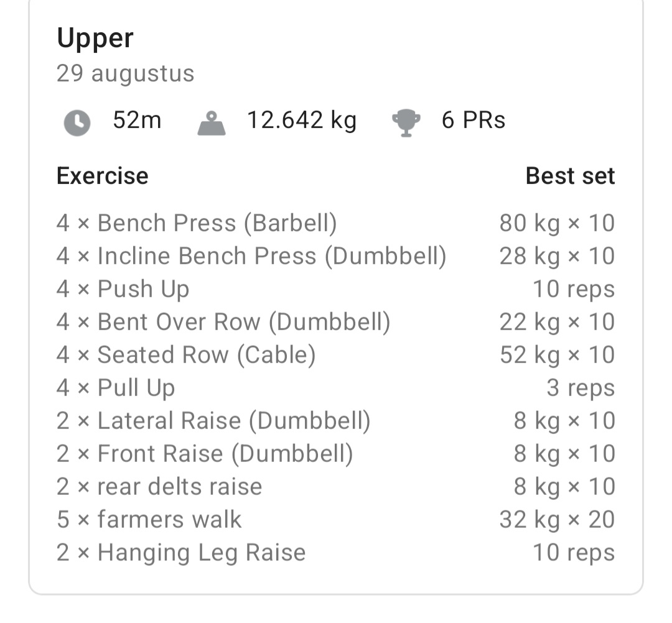The image size is (672, 623).
Task: Open the rear delts raise entry
Action: pos(159,486)
